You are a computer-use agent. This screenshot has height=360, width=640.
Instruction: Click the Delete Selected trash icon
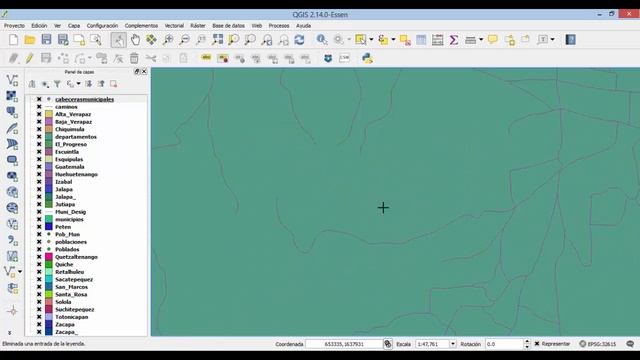134,58
